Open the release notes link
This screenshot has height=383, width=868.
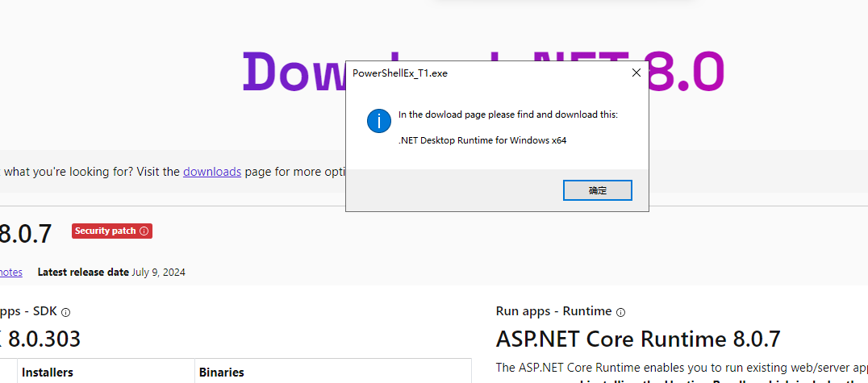pos(10,272)
